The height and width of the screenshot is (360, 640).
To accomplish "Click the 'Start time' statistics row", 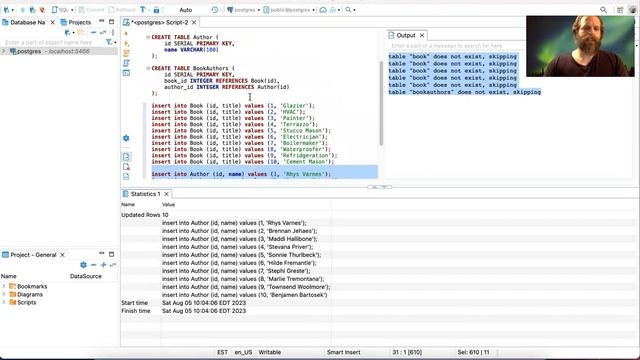I will 380,303.
